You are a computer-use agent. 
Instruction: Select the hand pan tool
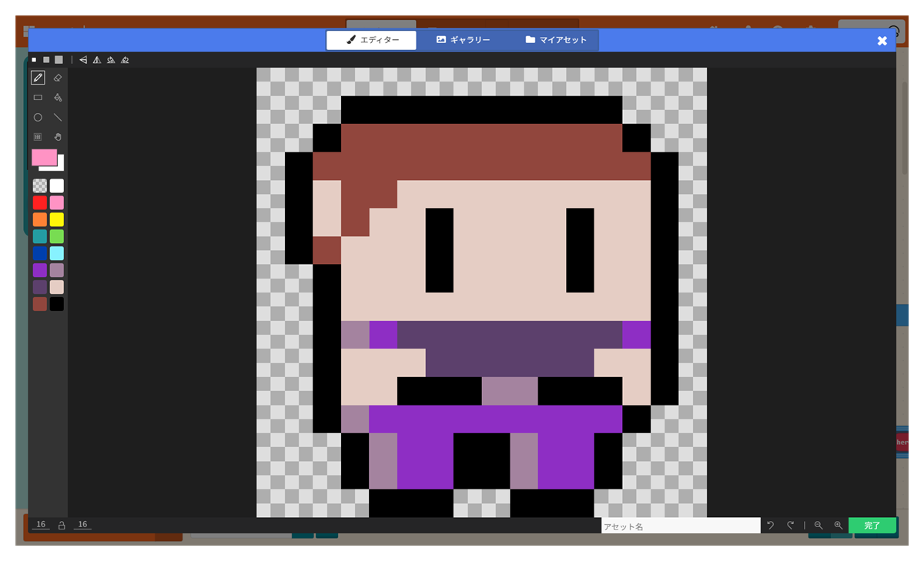(58, 137)
